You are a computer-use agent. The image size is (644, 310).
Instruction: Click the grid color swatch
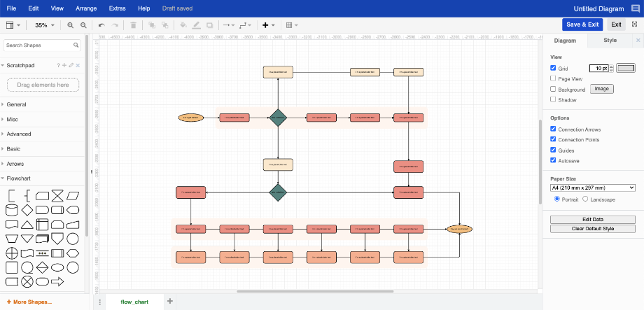coord(626,68)
